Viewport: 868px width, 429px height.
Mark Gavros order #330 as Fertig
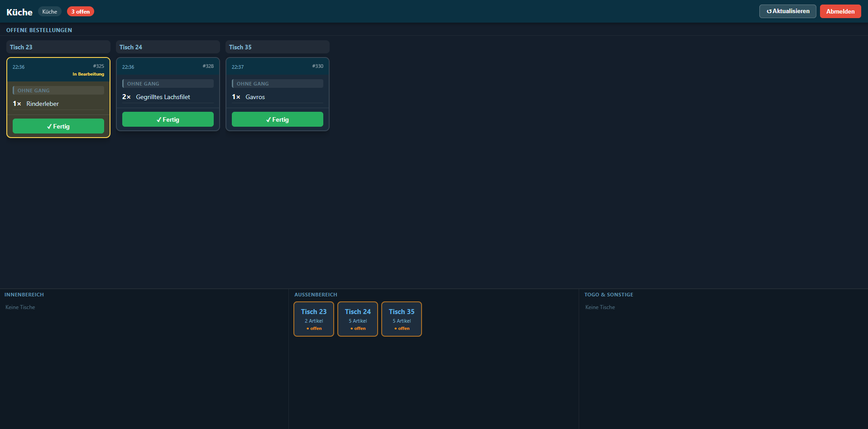(278, 119)
